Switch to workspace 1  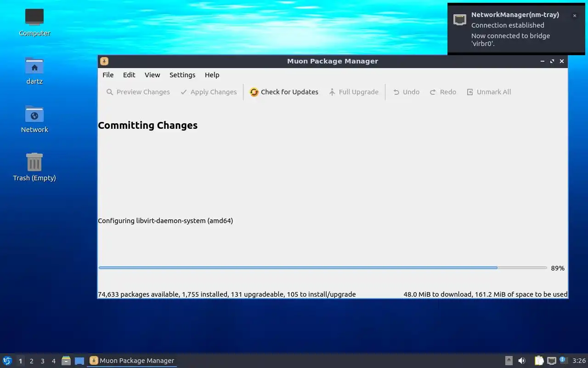tap(20, 361)
